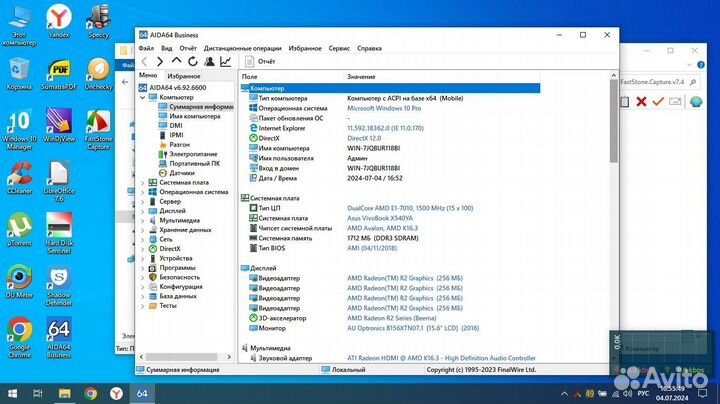Open the user management person icon
The height and width of the screenshot is (404, 720).
[209, 62]
